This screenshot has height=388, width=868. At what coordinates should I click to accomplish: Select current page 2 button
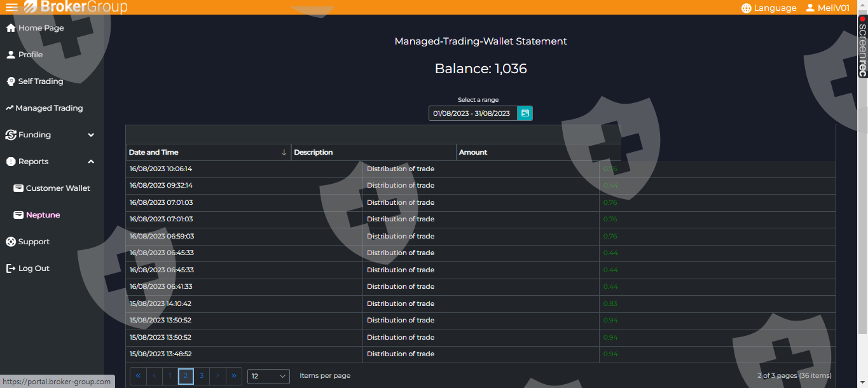[186, 376]
